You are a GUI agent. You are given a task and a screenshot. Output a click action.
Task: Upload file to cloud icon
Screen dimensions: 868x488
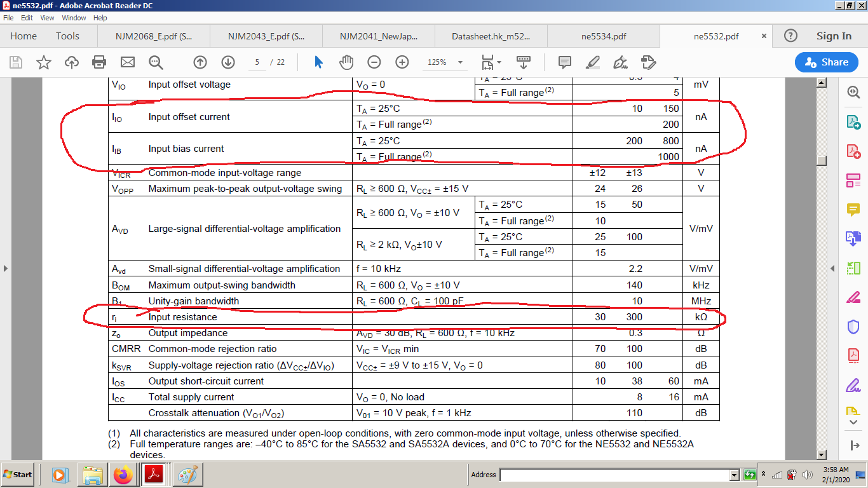(x=72, y=62)
